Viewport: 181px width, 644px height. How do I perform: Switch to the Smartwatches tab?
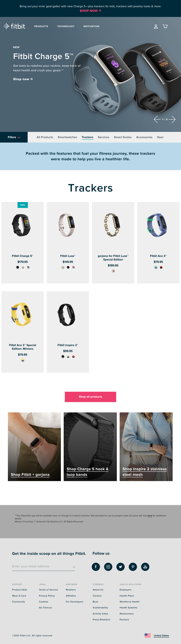point(67,137)
